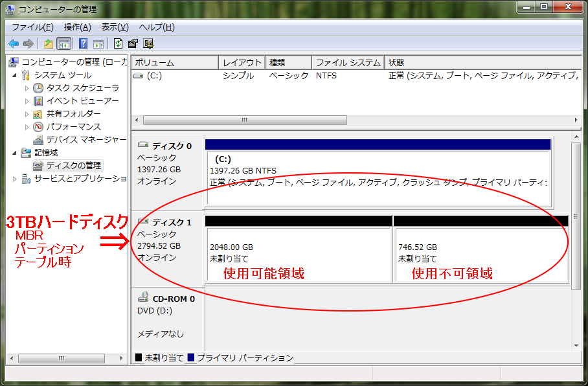The image size is (588, 386).
Task: Click the blue Help question mark icon
Action: (x=83, y=43)
